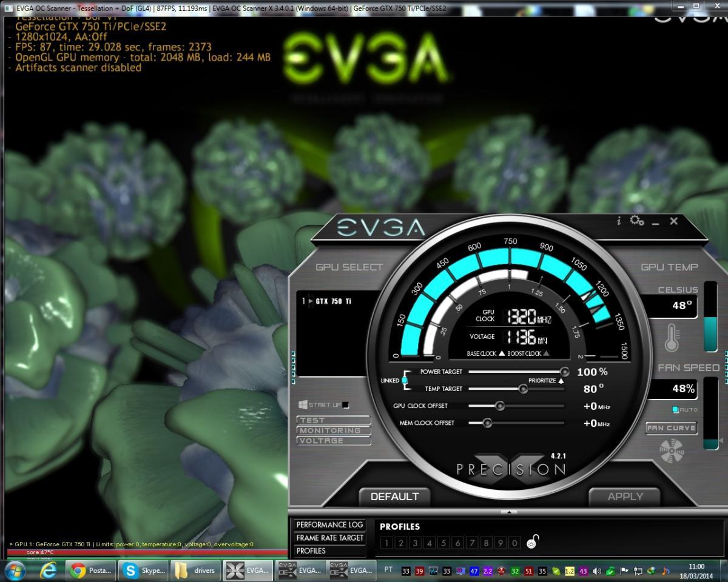
Task: Select profile slot 9
Action: pos(500,543)
